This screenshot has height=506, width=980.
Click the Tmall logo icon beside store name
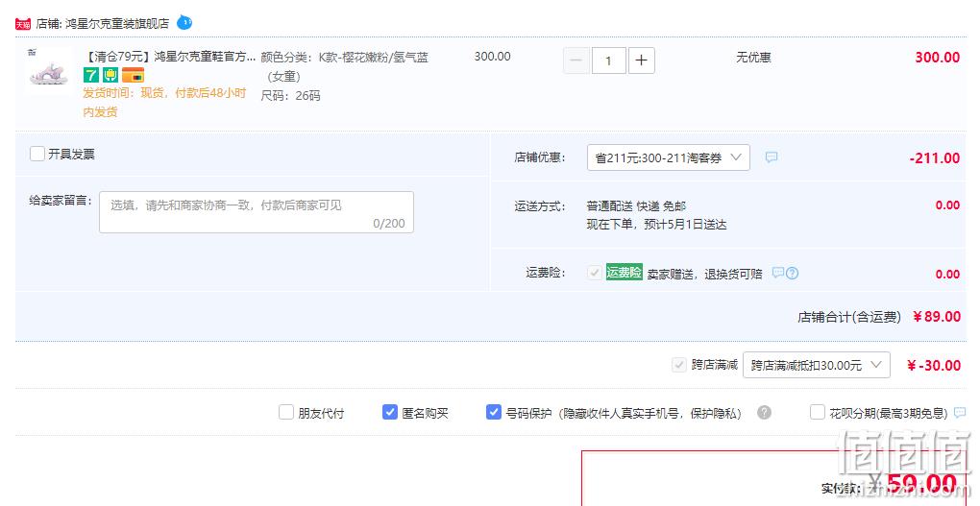pos(23,24)
